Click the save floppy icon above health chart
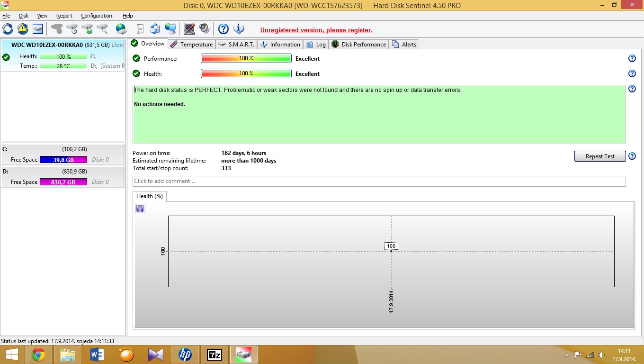 click(x=140, y=209)
